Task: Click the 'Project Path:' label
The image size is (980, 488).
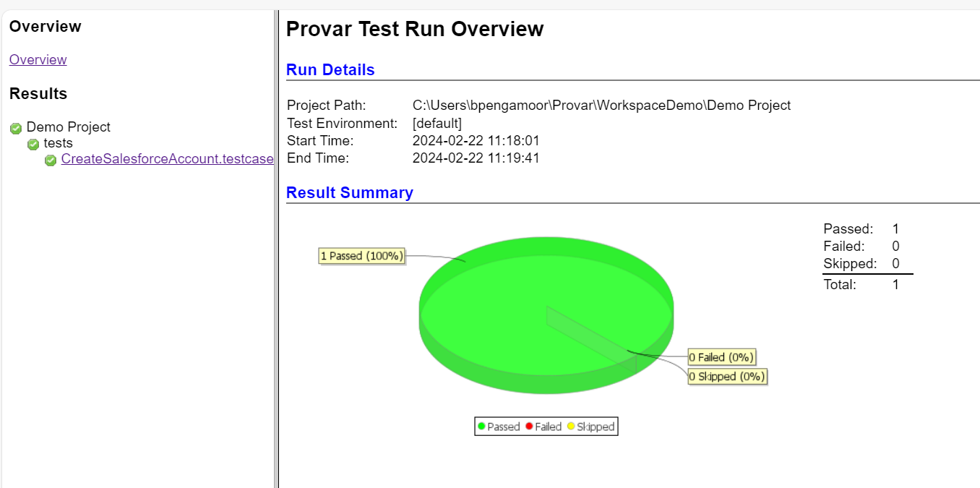Action: (x=327, y=106)
